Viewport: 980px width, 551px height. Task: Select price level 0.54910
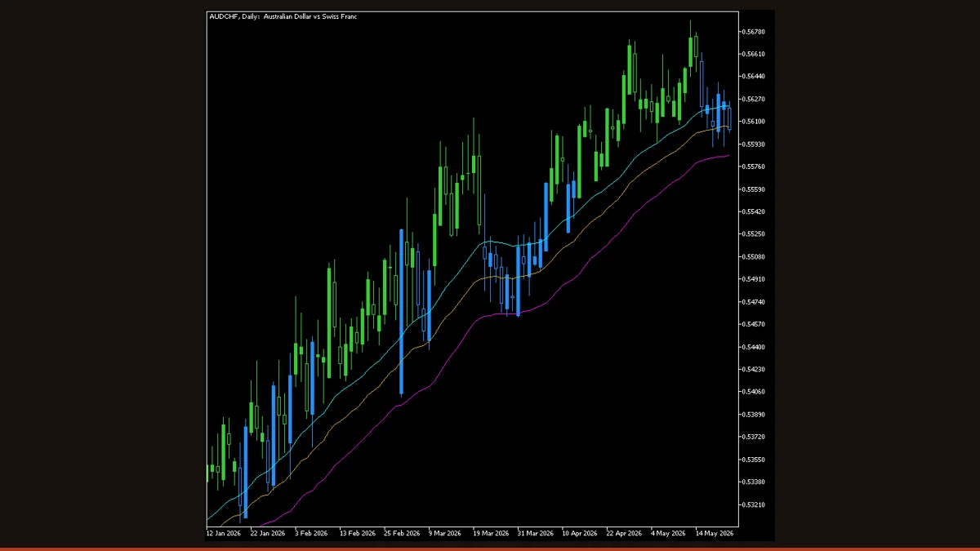point(754,279)
